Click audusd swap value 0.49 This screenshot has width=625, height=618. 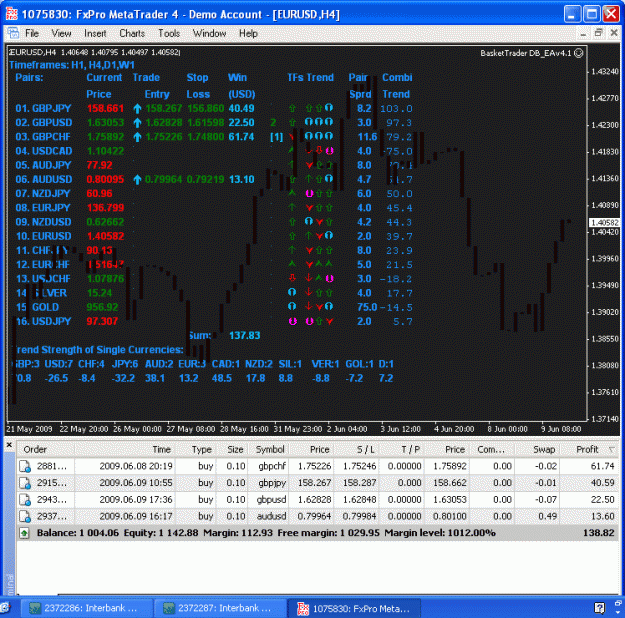547,516
